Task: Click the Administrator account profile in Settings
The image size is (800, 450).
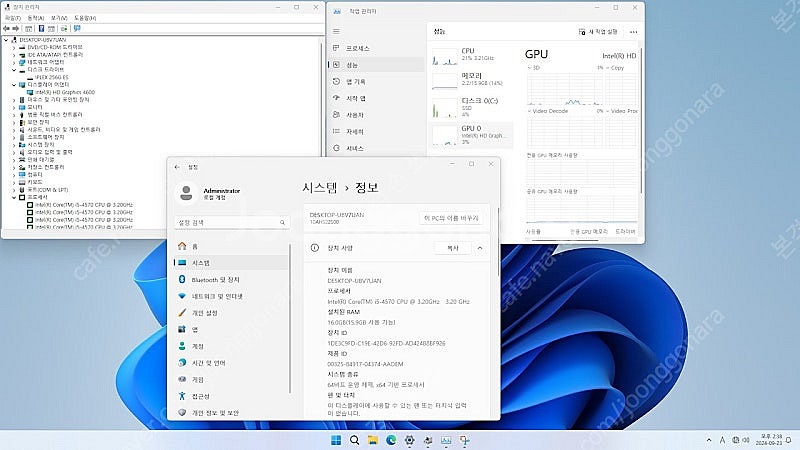Action: pyautogui.click(x=208, y=193)
